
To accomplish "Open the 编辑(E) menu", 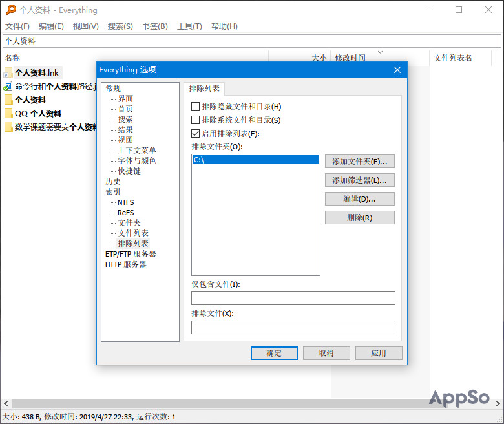I will point(51,26).
